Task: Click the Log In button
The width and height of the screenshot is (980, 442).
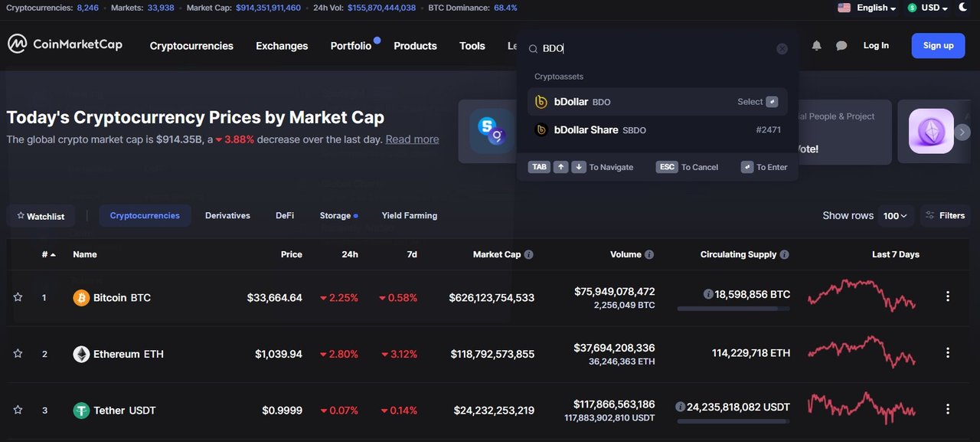Action: click(876, 45)
